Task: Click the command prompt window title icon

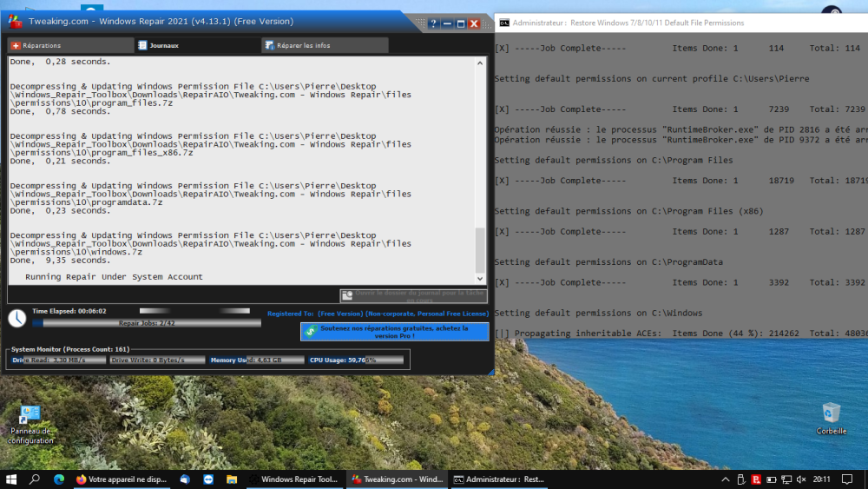Action: [504, 23]
